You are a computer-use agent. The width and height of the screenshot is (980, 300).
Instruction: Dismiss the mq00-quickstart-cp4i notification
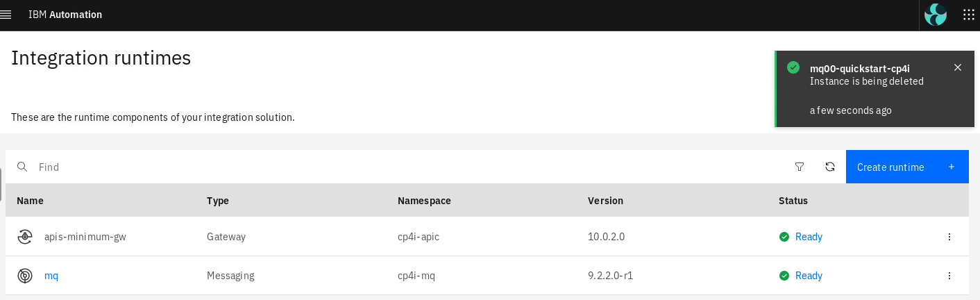point(958,67)
